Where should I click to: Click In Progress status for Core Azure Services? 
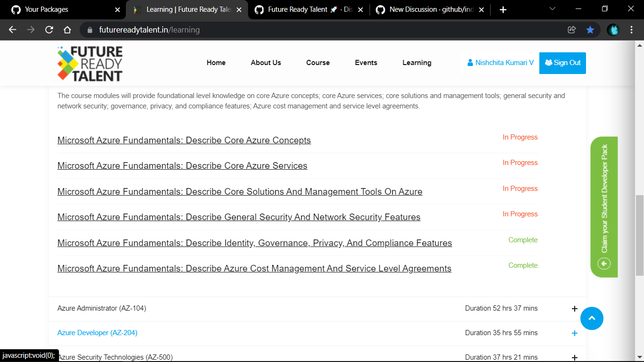(x=520, y=163)
